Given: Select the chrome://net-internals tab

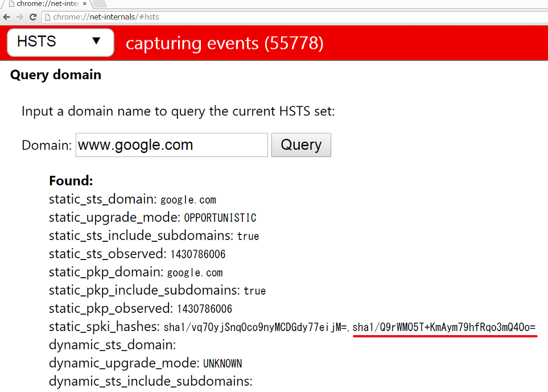Looking at the screenshot, I should pos(47,4).
